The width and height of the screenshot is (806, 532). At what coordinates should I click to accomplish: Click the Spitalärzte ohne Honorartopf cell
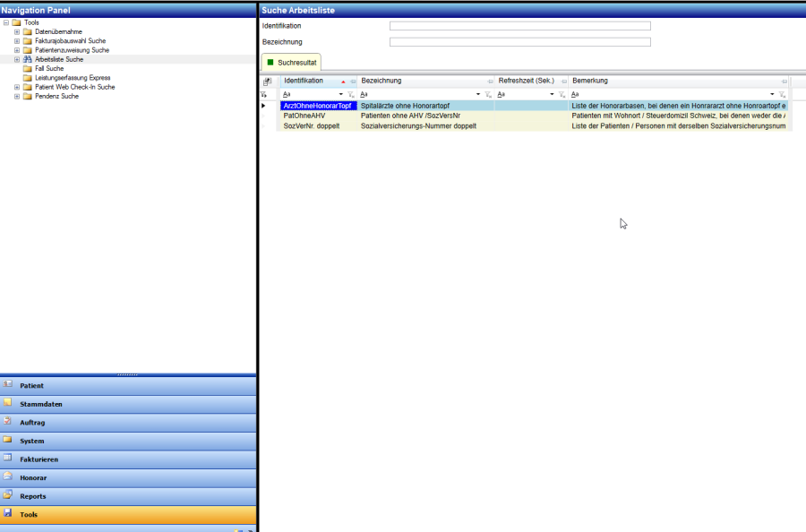coord(425,106)
